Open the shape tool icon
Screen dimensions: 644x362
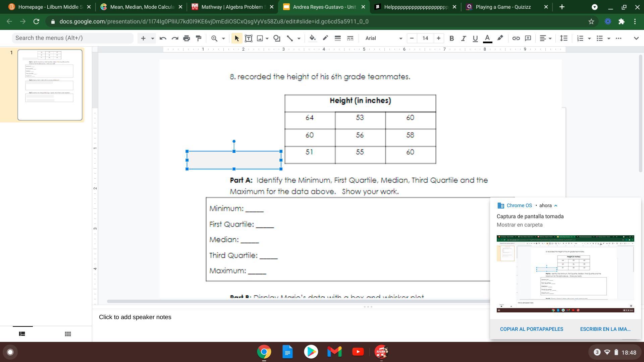click(277, 38)
